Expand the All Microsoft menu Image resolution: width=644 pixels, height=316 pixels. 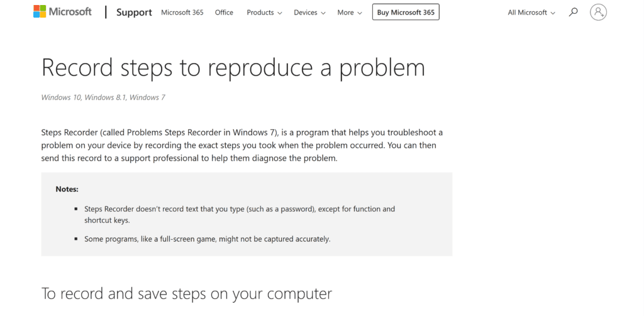(531, 13)
